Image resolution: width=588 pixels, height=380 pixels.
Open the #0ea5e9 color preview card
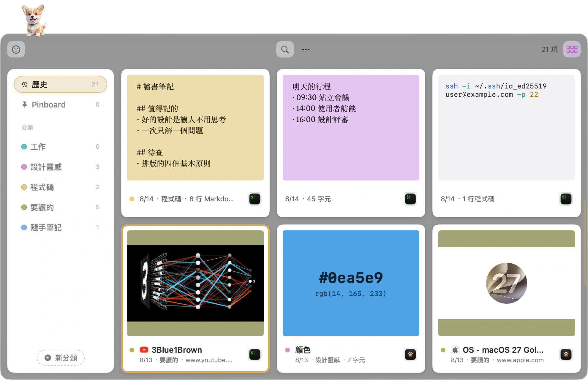(351, 283)
